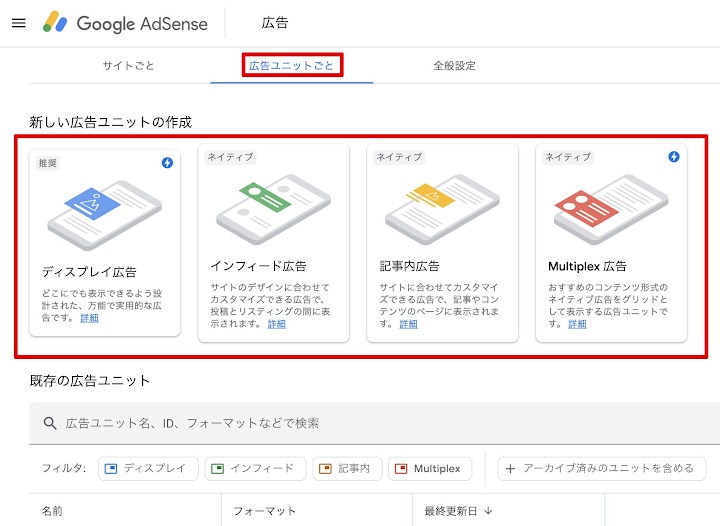The image size is (720, 526).
Task: Open 詳細 link in Multiplex 広告 card
Action: [577, 324]
